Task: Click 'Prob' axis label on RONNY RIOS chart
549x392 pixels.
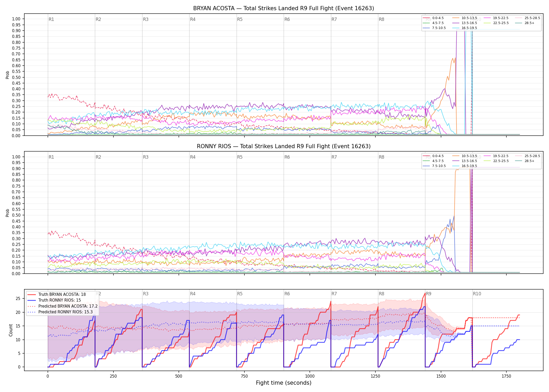Action: point(8,213)
